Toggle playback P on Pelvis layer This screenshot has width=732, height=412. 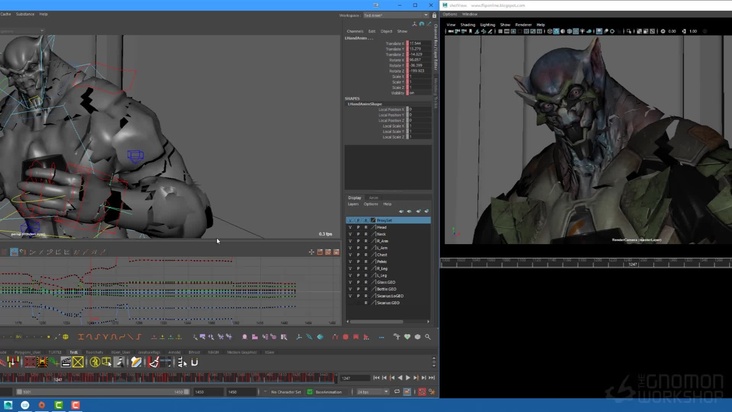tap(358, 261)
